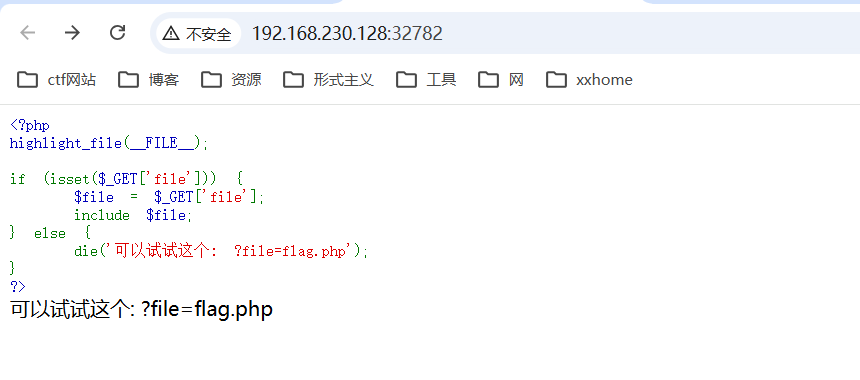The width and height of the screenshot is (860, 380).
Task: Open the 资源 bookmark folder
Action: (231, 80)
